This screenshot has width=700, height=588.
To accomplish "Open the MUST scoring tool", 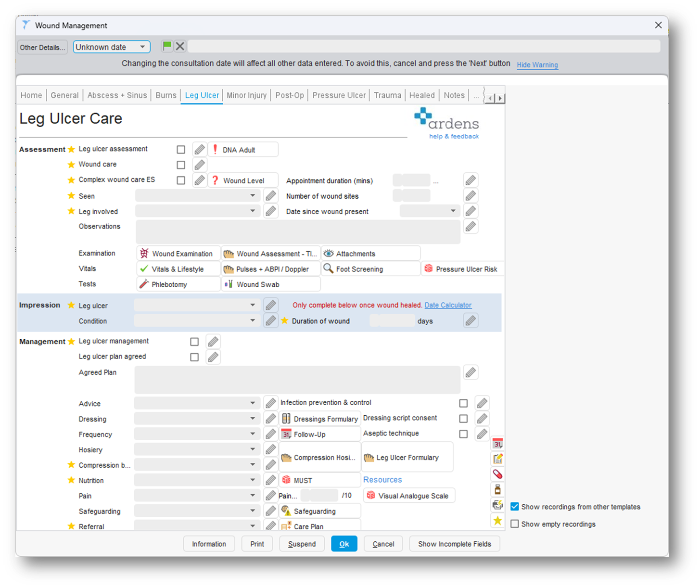I will tap(320, 480).
